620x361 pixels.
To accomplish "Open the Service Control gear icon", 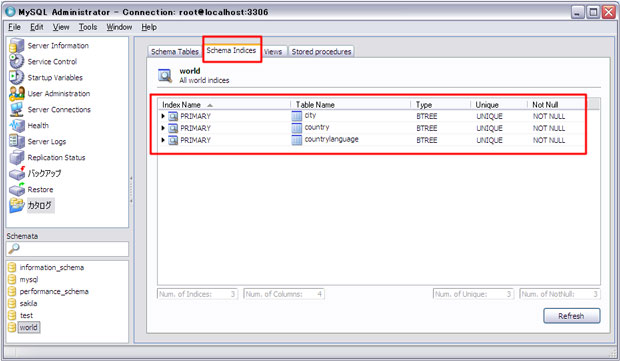I will point(17,61).
